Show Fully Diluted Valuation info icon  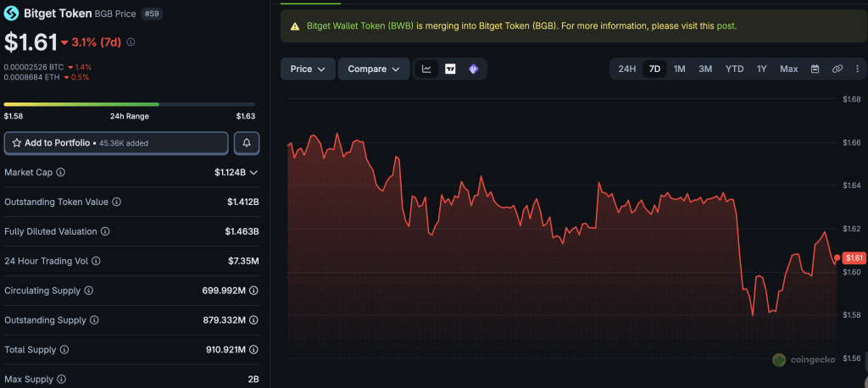pos(105,231)
